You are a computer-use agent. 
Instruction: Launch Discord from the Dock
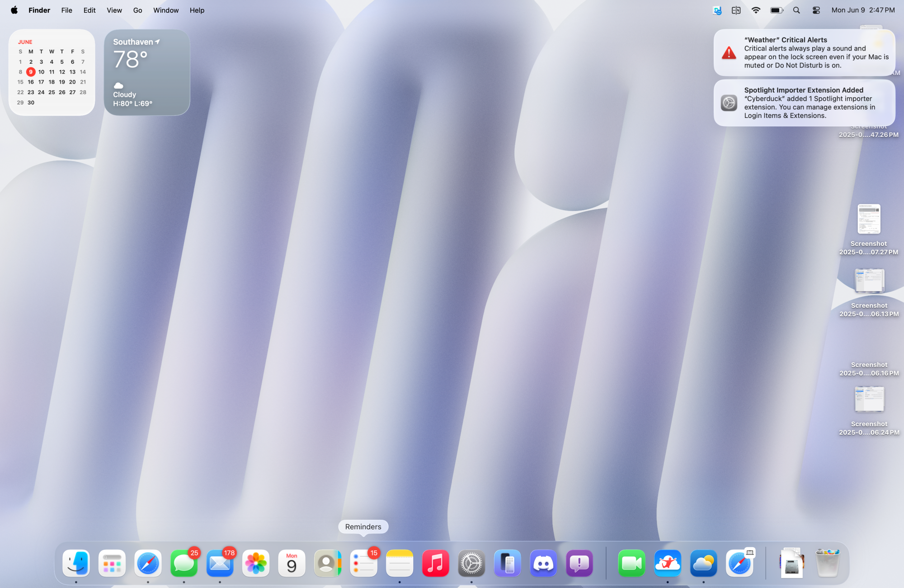tap(543, 563)
